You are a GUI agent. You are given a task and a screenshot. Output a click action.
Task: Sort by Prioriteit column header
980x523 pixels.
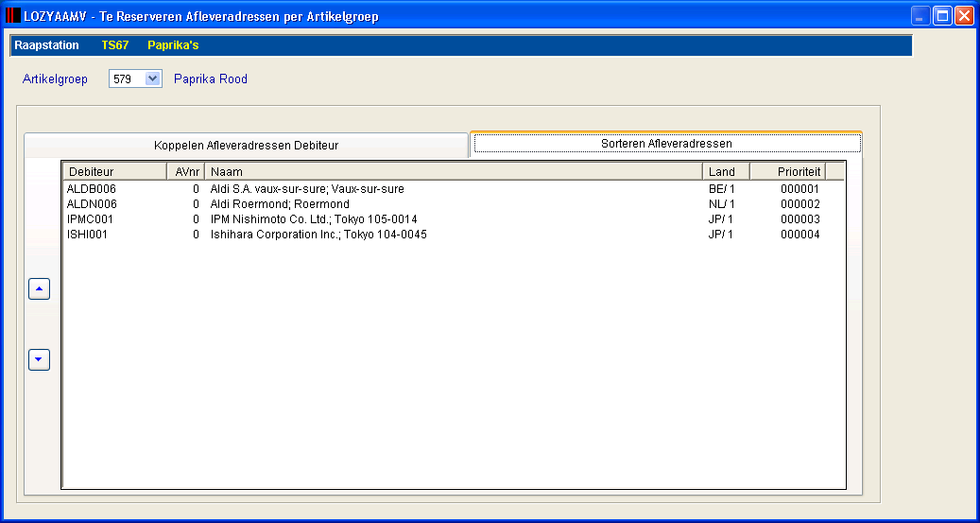point(788,171)
